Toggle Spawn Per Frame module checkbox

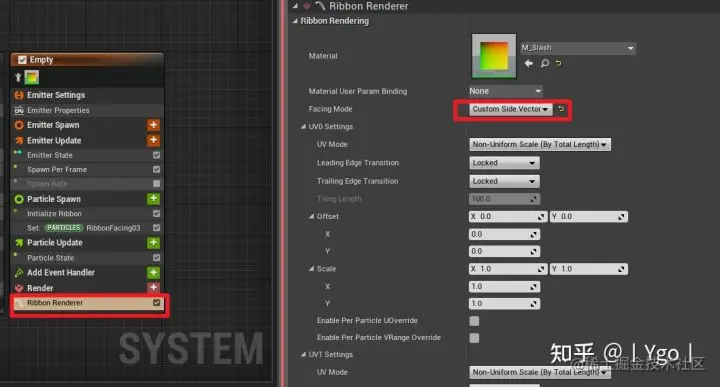click(x=157, y=169)
